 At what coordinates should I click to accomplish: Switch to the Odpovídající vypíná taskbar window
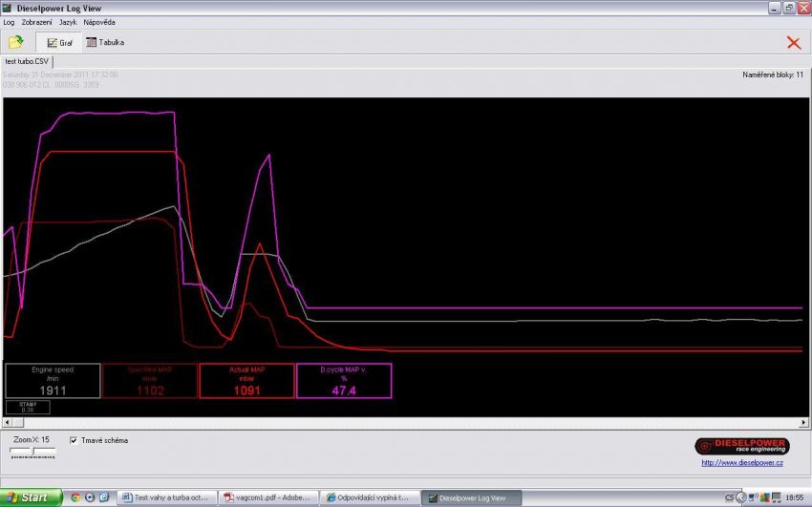(x=370, y=497)
